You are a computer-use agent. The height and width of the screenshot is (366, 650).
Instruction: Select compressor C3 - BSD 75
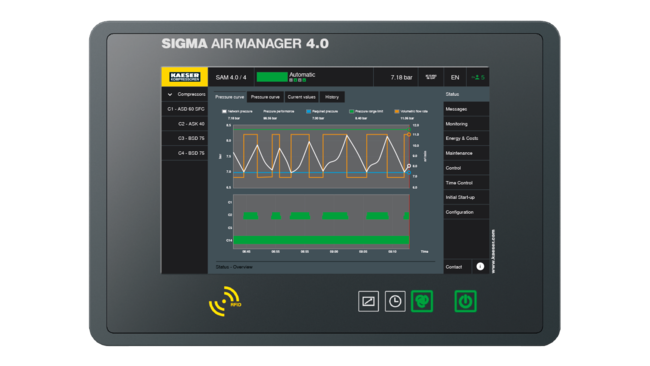pyautogui.click(x=185, y=138)
